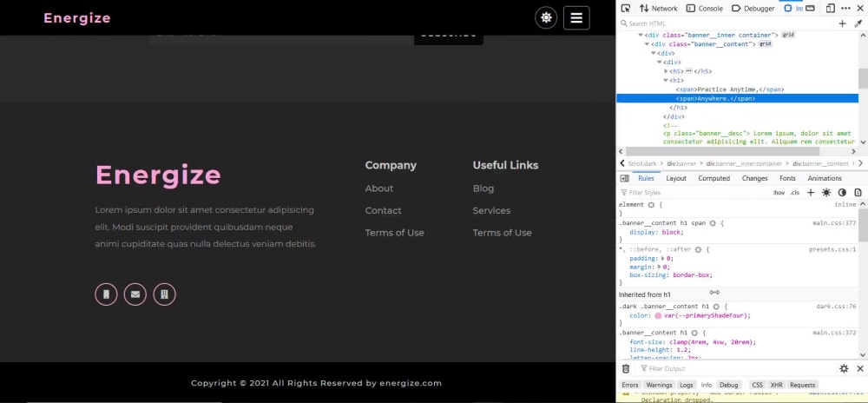Collapse the banner__content div node
The image size is (868, 403).
[648, 43]
